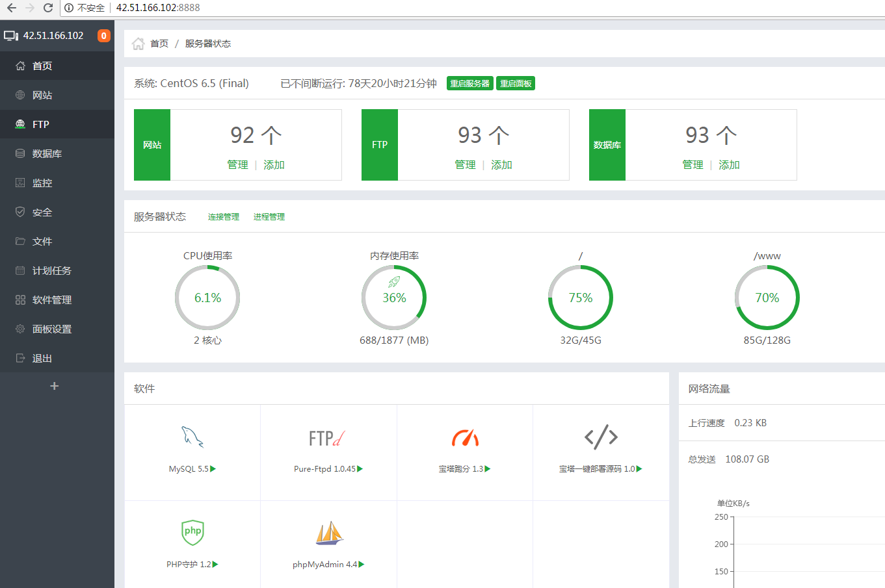885x588 pixels.
Task: Click the PHP守护 shield icon
Action: pos(192,532)
